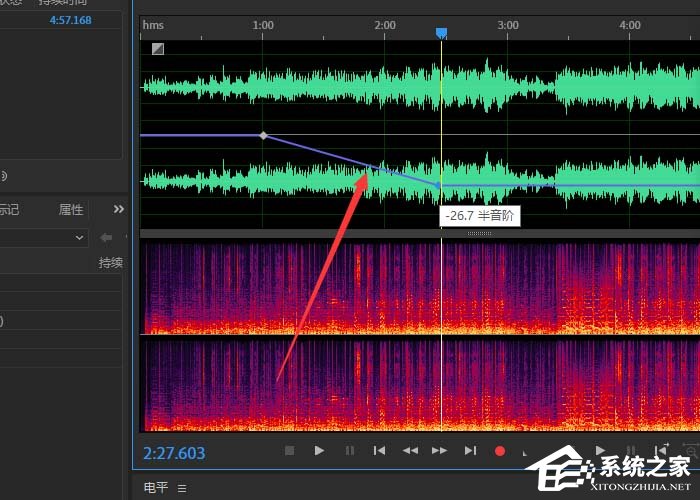Click the waveform/spectral divider grip
Viewport: 700px width, 500px height.
point(479,233)
